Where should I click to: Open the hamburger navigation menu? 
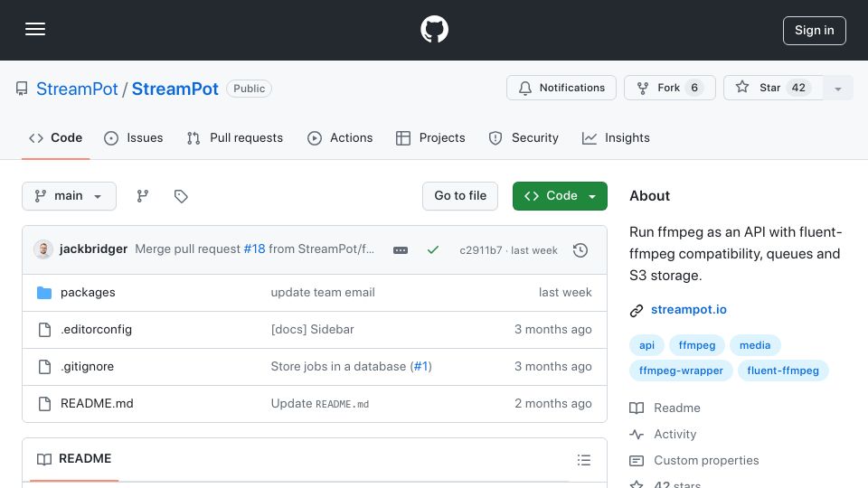coord(35,29)
